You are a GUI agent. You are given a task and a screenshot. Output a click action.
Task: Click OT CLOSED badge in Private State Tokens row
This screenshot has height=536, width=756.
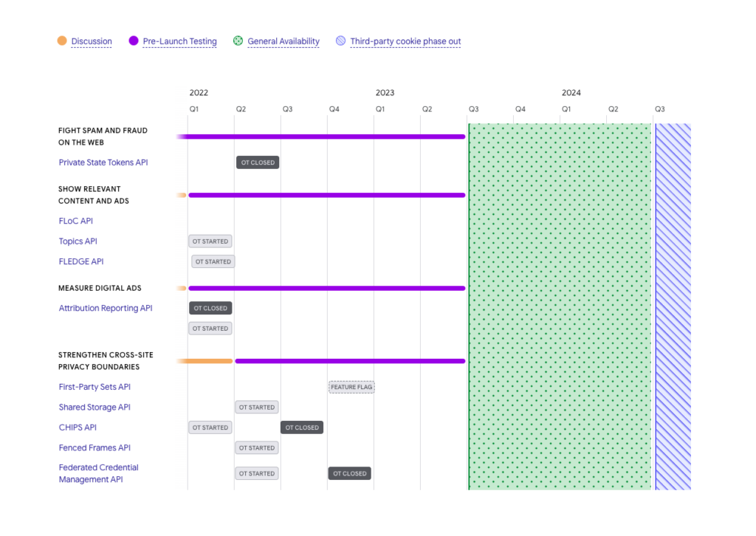click(x=258, y=162)
